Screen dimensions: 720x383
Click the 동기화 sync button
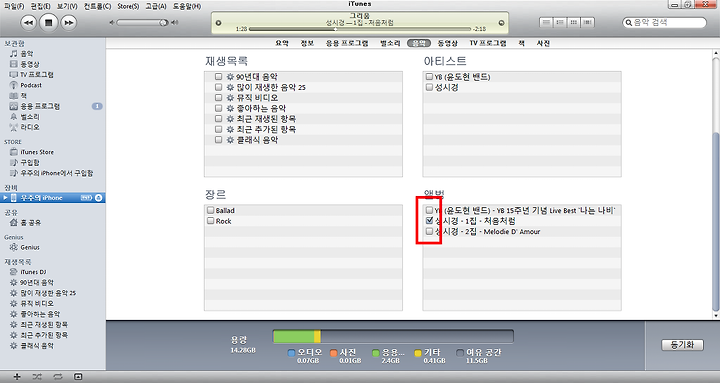click(x=682, y=345)
